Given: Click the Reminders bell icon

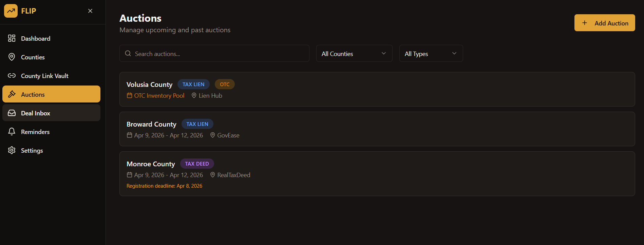Looking at the screenshot, I should point(12,132).
